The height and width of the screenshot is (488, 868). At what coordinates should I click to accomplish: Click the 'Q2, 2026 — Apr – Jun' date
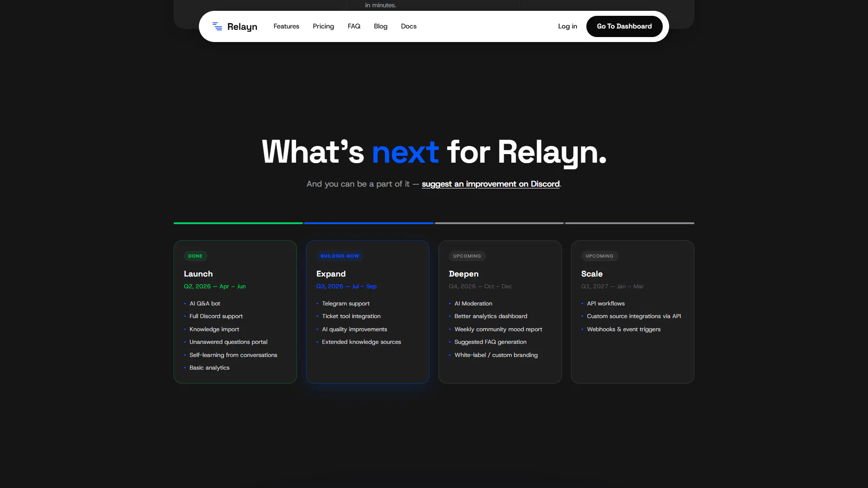click(215, 286)
